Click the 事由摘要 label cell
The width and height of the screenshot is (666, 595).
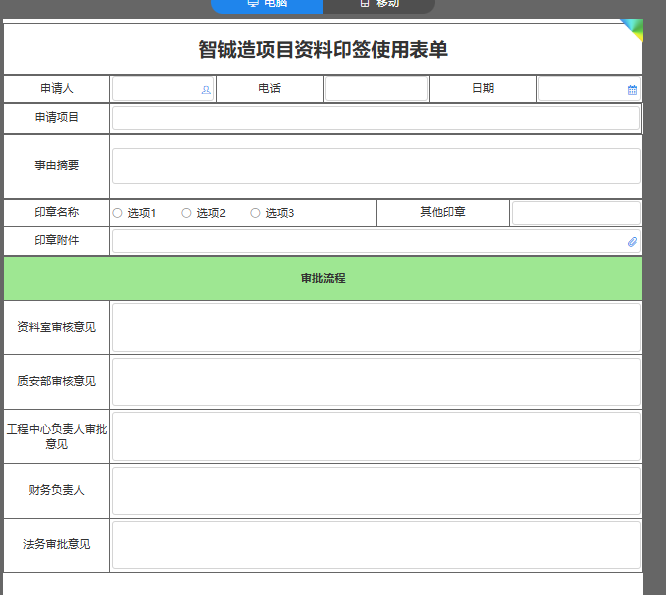pyautogui.click(x=56, y=166)
